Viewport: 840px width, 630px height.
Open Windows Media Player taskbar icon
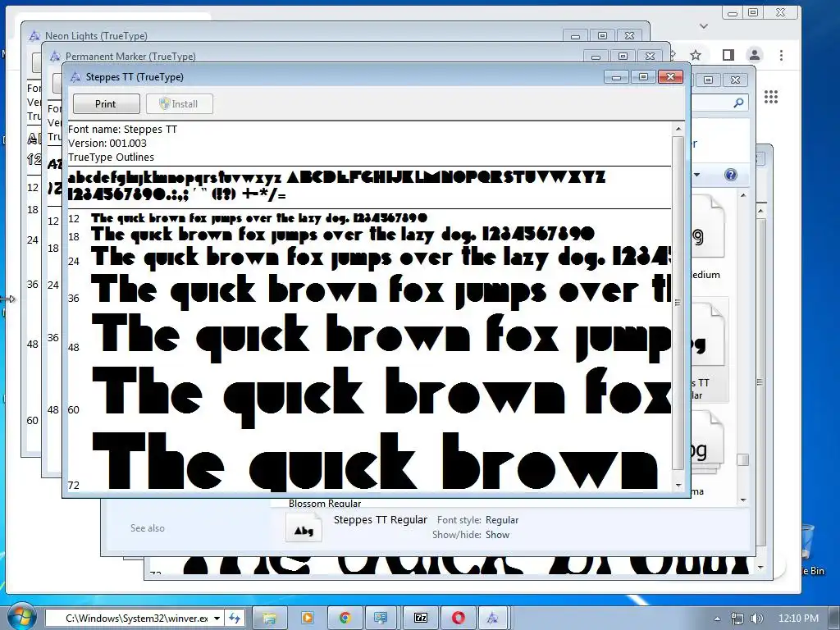[308, 619]
